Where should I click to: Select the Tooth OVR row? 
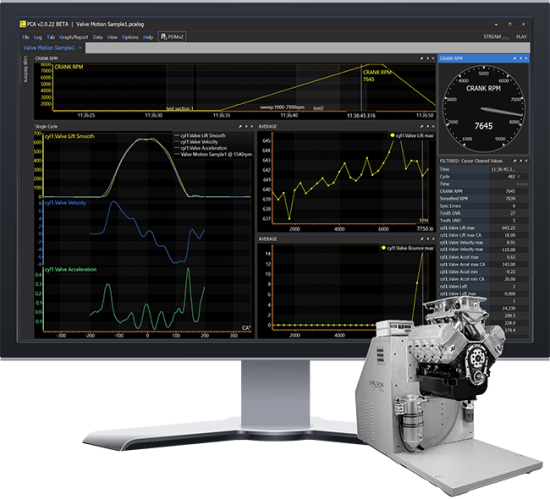coord(483,213)
